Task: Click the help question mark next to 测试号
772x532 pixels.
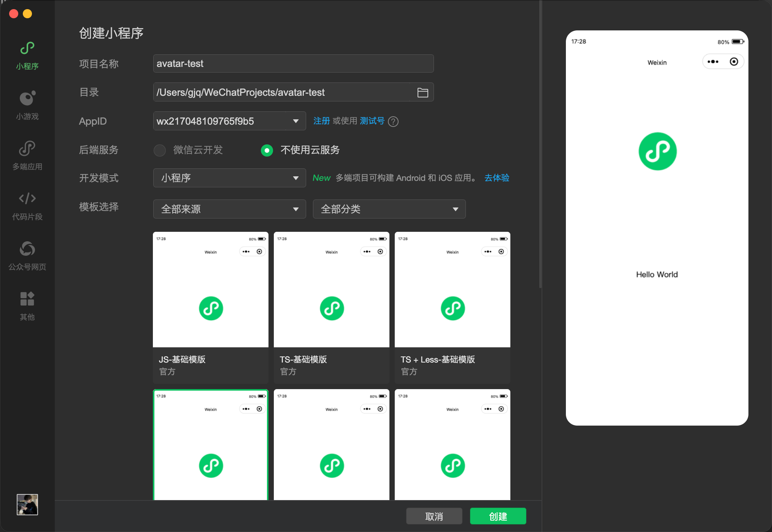Action: pyautogui.click(x=393, y=122)
